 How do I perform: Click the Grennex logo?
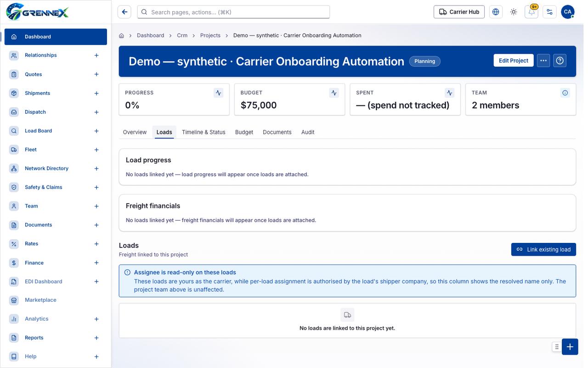tap(38, 11)
